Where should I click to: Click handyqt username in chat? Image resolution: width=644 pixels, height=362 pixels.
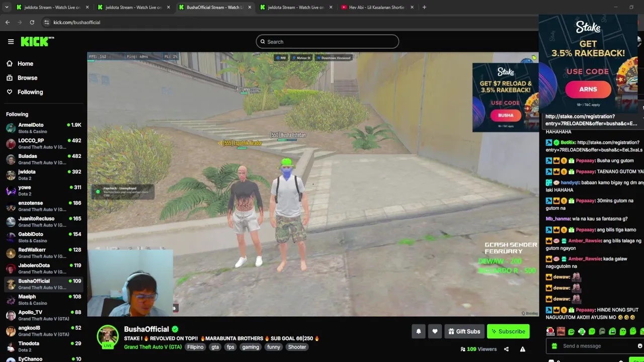point(570,183)
